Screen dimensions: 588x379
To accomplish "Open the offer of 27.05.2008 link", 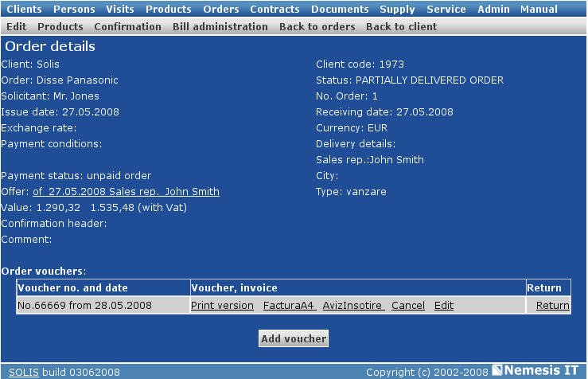I will [126, 192].
